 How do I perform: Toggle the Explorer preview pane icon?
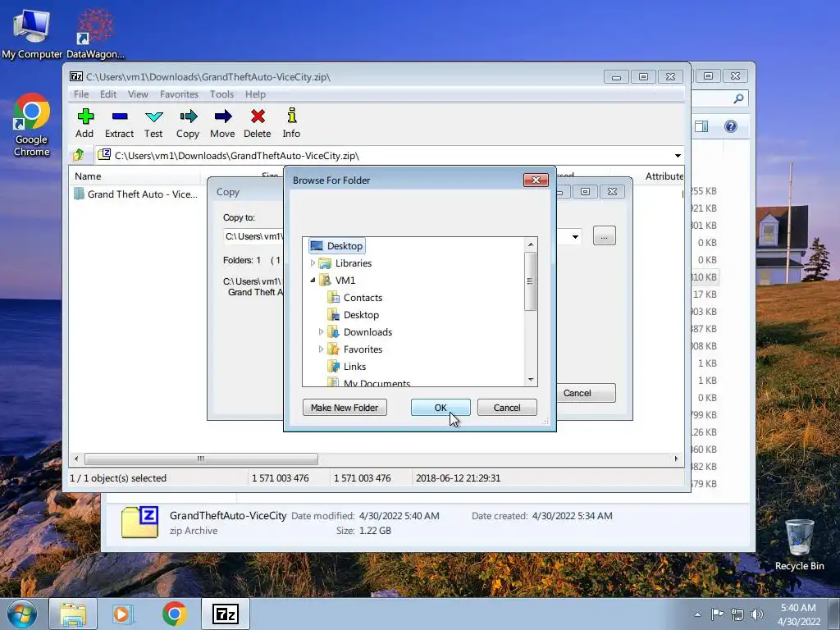click(x=701, y=126)
